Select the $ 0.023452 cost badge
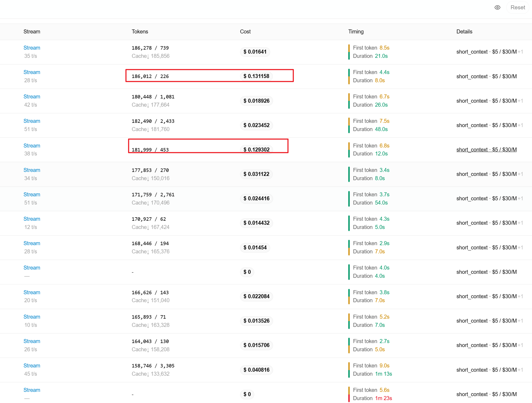 coord(257,125)
